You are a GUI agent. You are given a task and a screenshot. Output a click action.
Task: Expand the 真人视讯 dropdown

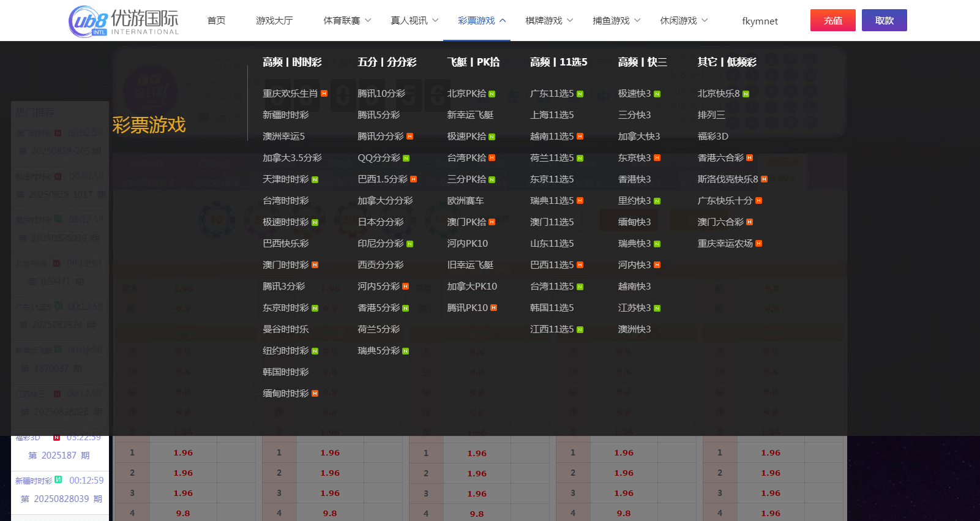pyautogui.click(x=414, y=21)
